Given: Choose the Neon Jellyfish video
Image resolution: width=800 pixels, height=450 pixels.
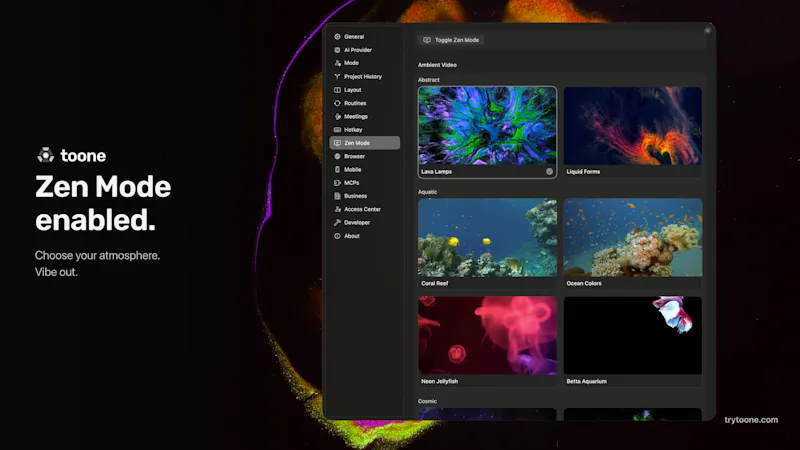Looking at the screenshot, I should click(x=487, y=341).
